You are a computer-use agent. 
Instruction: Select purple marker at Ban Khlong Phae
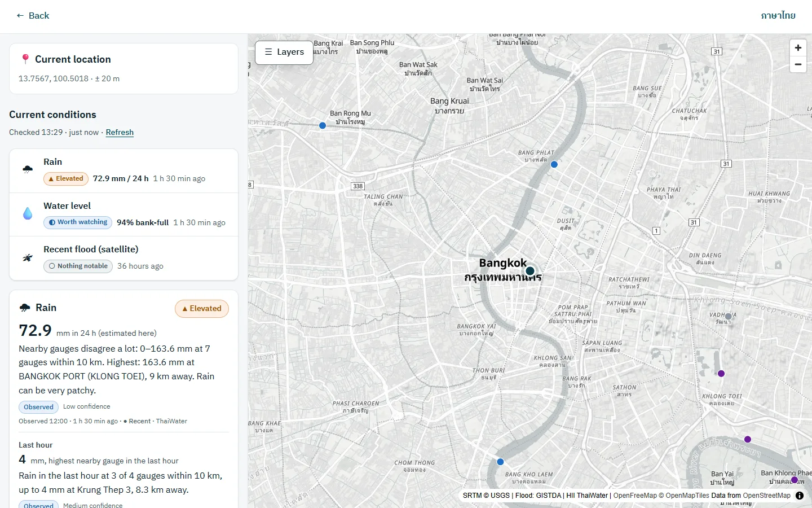click(x=795, y=480)
